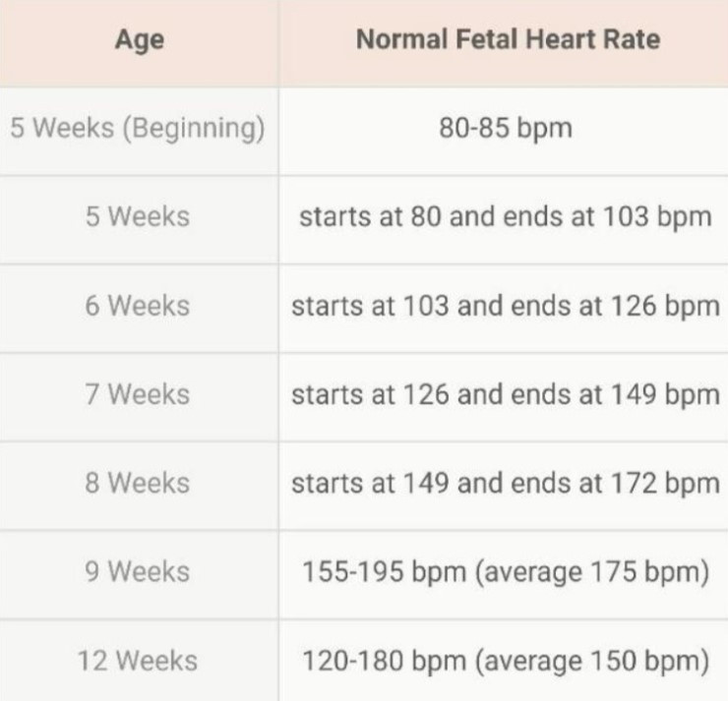Select the '8 Weeks' age cell

(138, 483)
